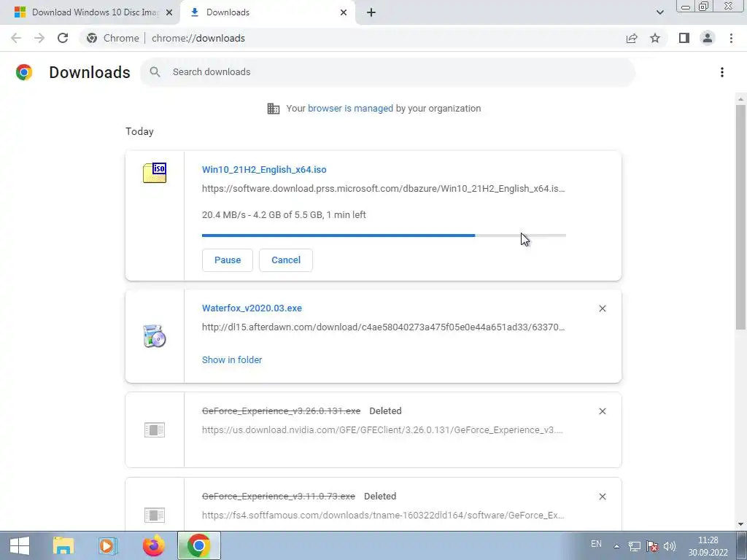Screen dimensions: 747x560
Task: Focus the Search downloads field
Action: (x=388, y=72)
